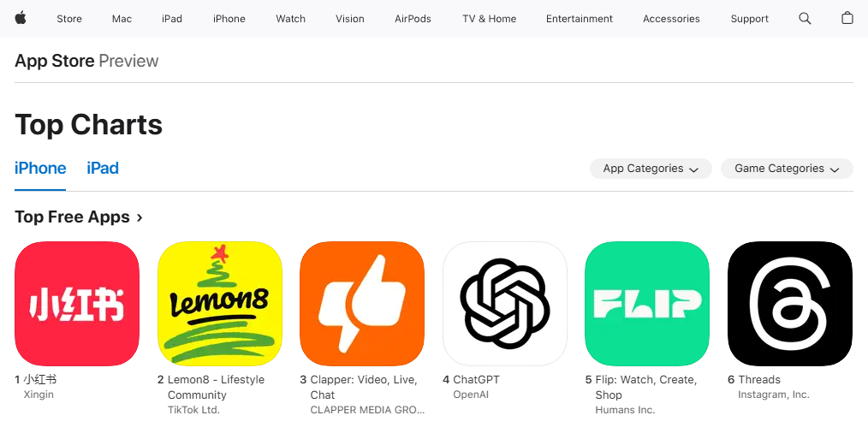Open the ChatGPT app icon
Image resolution: width=868 pixels, height=439 pixels.
(505, 304)
